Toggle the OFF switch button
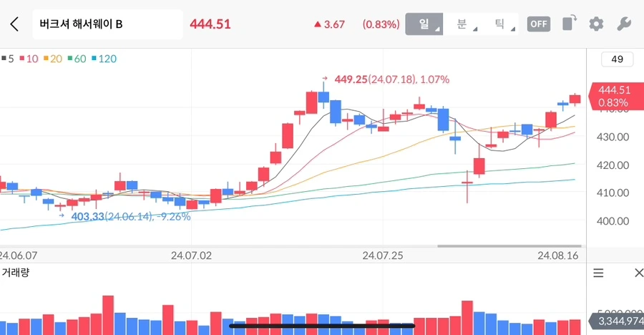The width and height of the screenshot is (644, 335). point(538,24)
